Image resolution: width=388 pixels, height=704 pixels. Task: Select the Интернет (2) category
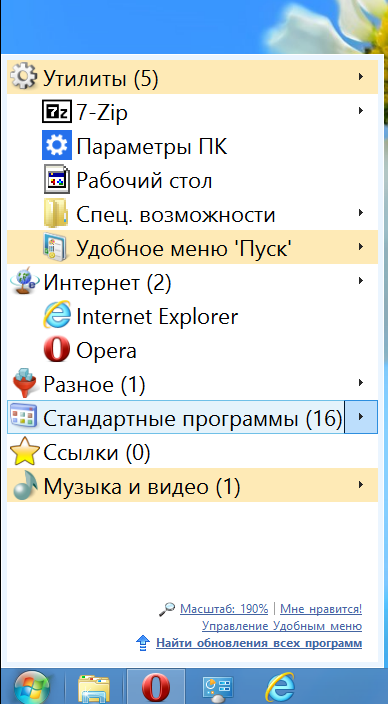[x=192, y=282]
